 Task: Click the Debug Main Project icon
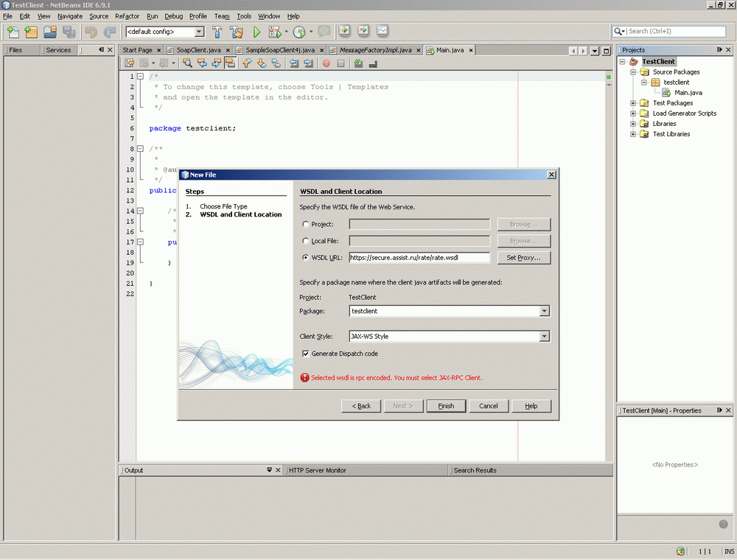(x=274, y=32)
